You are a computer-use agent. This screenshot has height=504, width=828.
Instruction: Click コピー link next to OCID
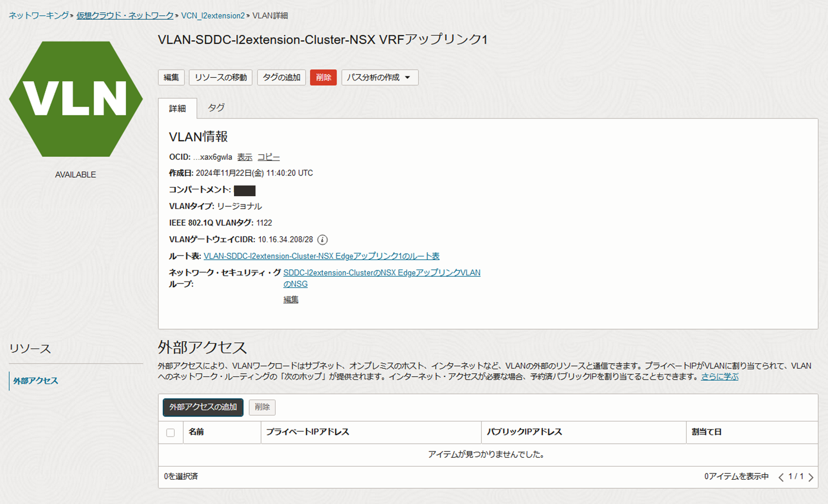click(269, 157)
